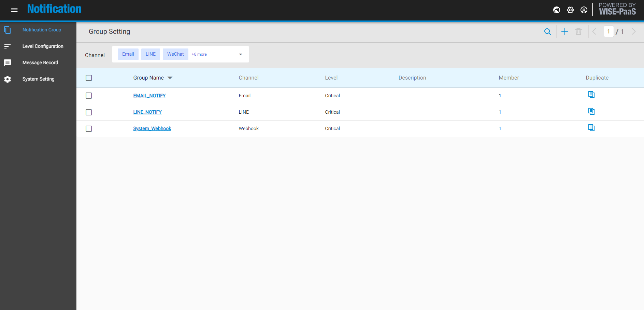Screen dimensions: 644x310
Task: Open Level Configuration from the sidebar
Action: (43, 46)
